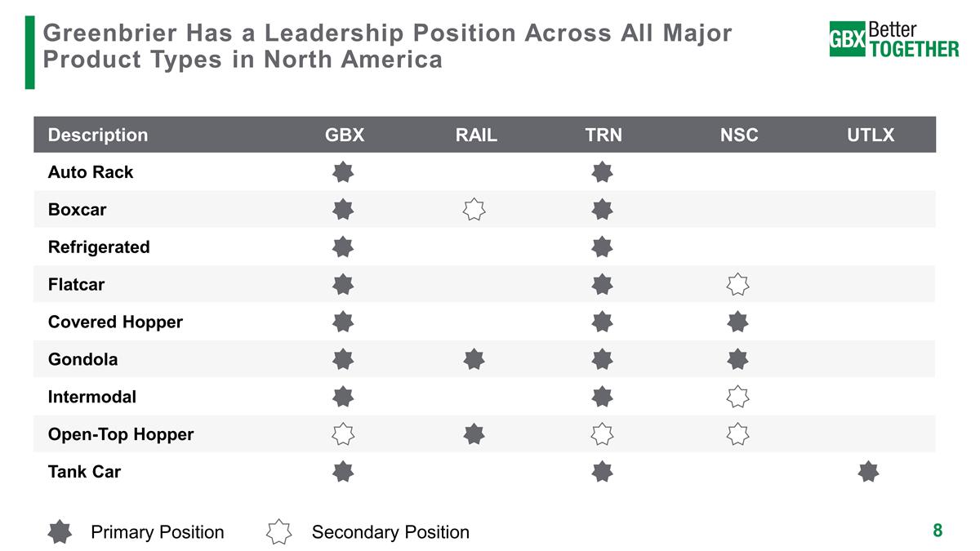Select the Covered Hopper row label
Viewport: 980px width, 551px height.
coord(115,322)
